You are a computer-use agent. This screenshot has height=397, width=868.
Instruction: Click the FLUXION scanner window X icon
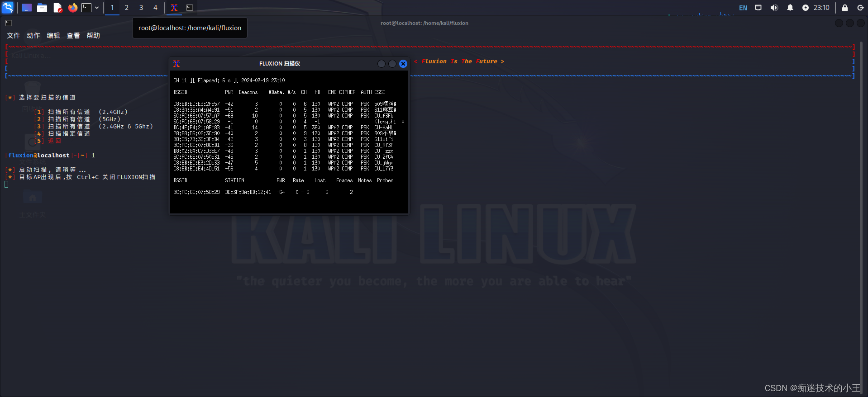click(x=176, y=64)
